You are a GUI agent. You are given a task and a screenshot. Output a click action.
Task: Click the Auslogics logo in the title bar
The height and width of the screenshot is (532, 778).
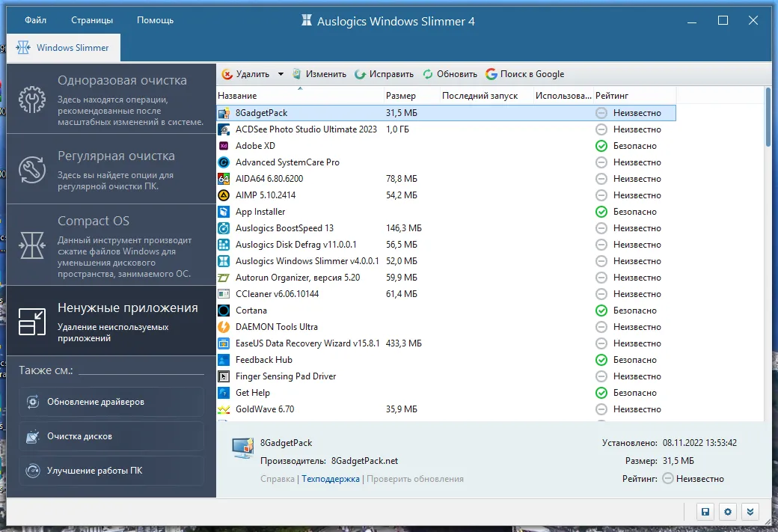[307, 20]
